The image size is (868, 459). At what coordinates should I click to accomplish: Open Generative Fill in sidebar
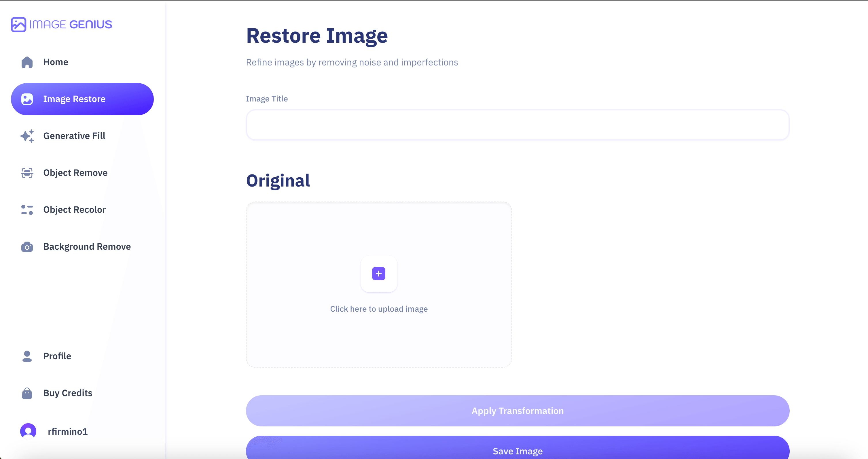74,136
